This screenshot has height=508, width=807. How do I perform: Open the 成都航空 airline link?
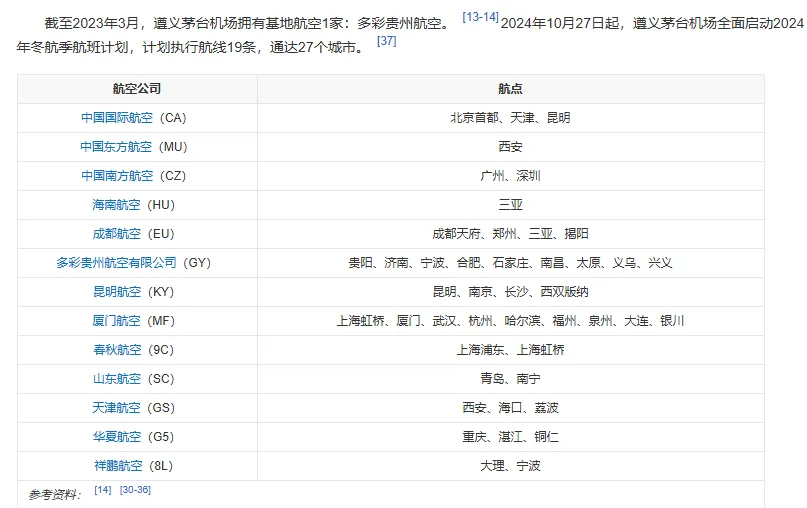click(x=116, y=234)
